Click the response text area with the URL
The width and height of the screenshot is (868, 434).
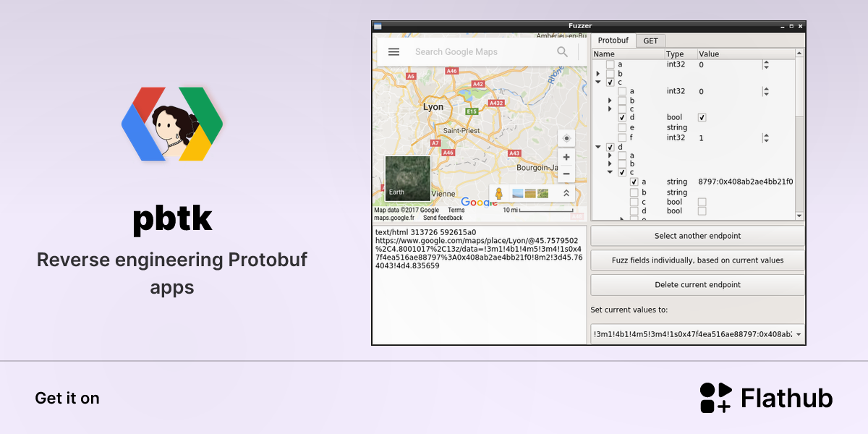pyautogui.click(x=479, y=284)
